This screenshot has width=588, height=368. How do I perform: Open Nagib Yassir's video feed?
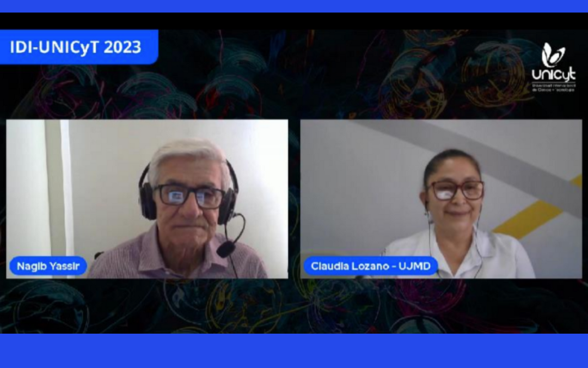click(147, 198)
